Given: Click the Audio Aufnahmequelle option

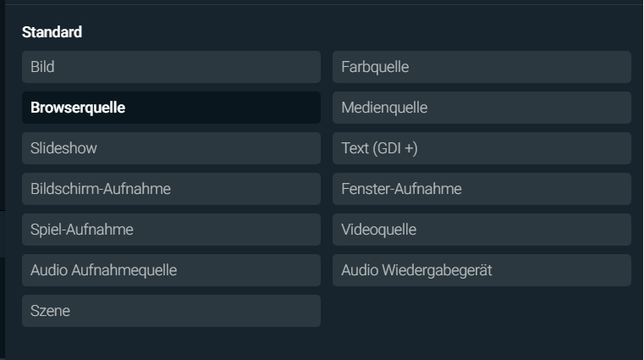Looking at the screenshot, I should (171, 270).
